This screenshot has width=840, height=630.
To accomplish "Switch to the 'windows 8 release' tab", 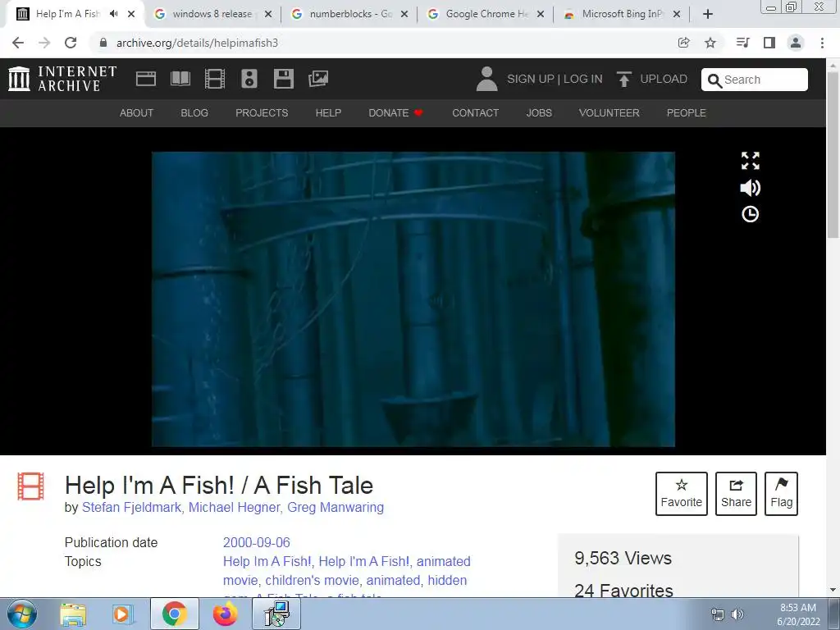I will click(212, 14).
